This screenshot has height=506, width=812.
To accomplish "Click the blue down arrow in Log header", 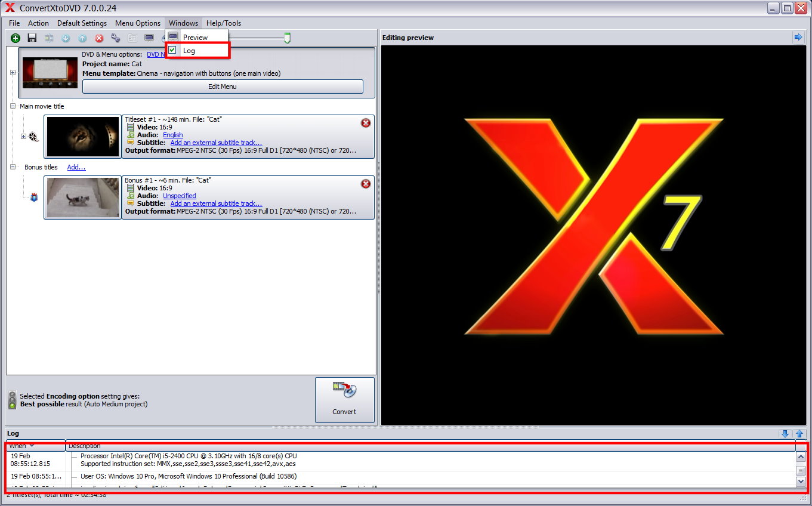I will click(785, 434).
